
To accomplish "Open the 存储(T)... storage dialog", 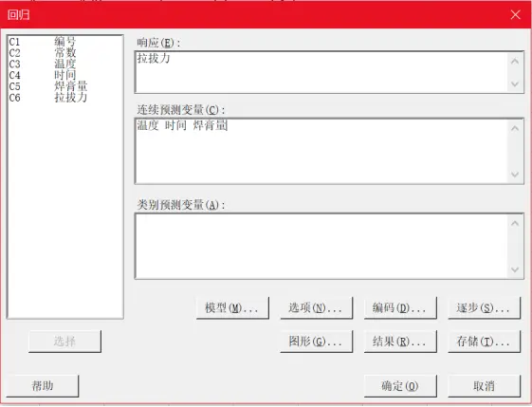I will point(484,342).
